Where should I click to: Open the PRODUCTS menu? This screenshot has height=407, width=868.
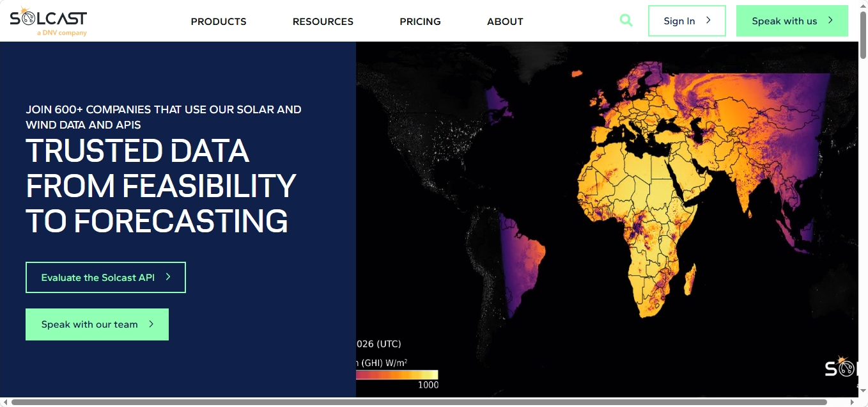pos(219,21)
